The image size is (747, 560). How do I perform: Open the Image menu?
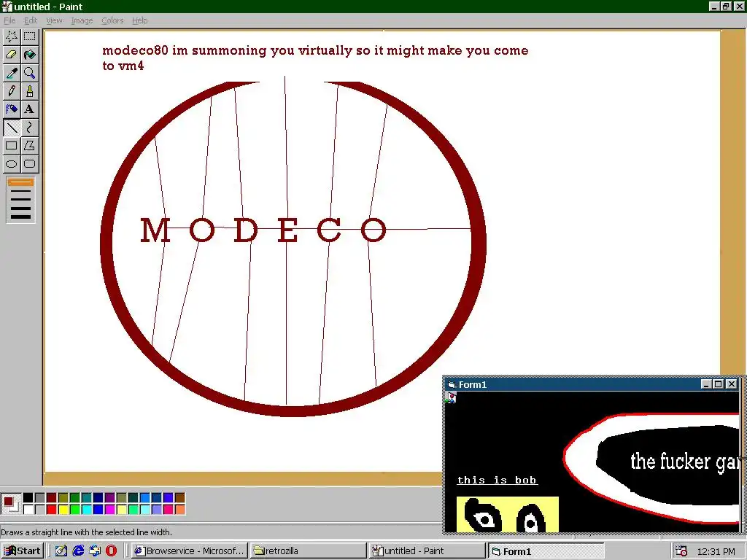(x=82, y=20)
